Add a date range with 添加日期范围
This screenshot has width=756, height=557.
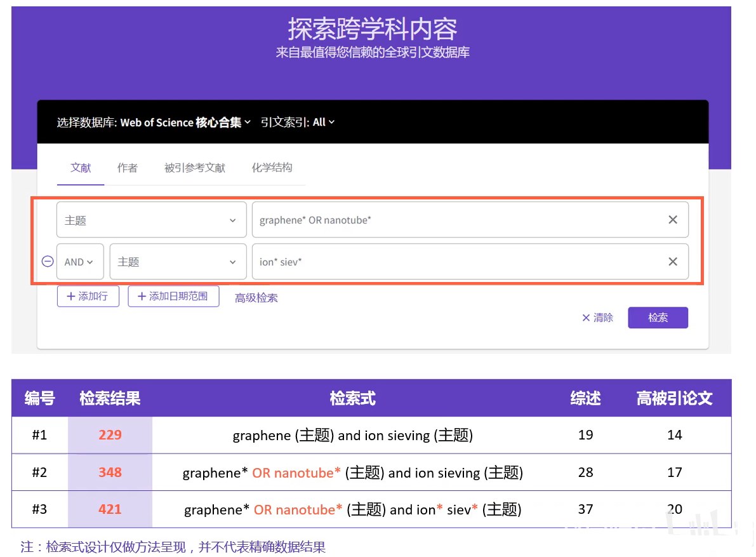[173, 296]
